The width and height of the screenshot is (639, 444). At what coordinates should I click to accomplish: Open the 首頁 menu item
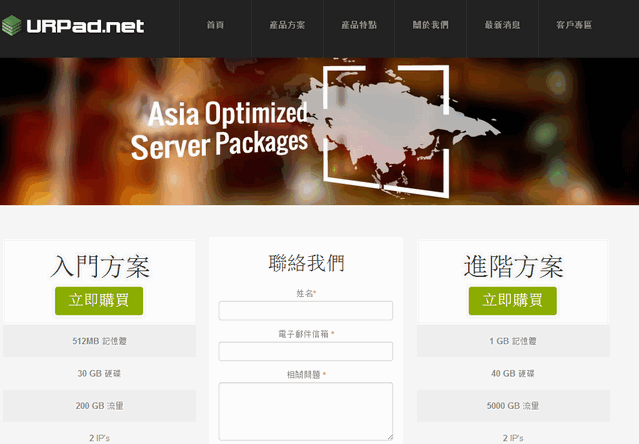215,25
